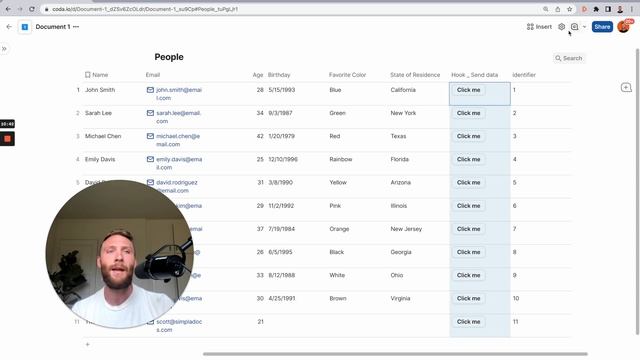This screenshot has height=360, width=640.
Task: Reload the page with the refresh icon
Action: [x=32, y=9]
